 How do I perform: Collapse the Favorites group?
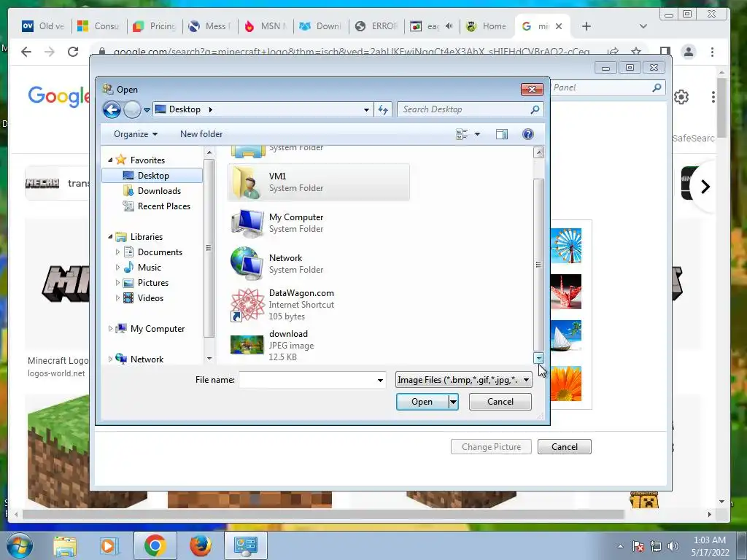[111, 160]
